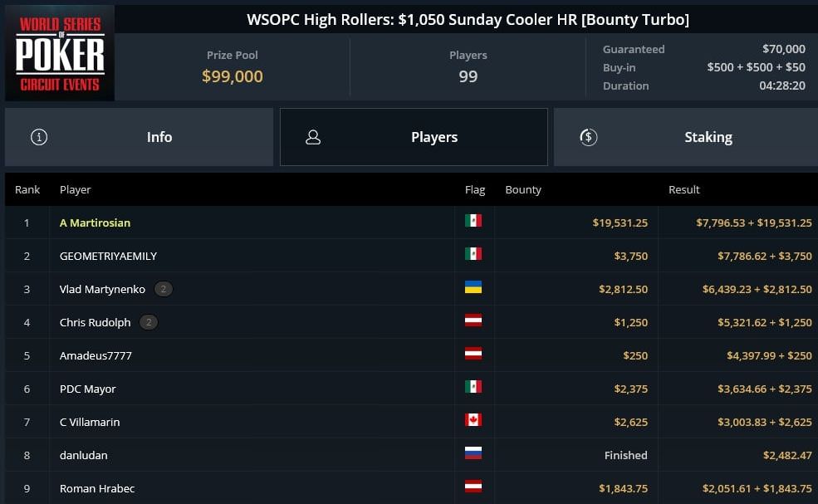Click the Players tab person icon
818x504 pixels.
click(313, 137)
